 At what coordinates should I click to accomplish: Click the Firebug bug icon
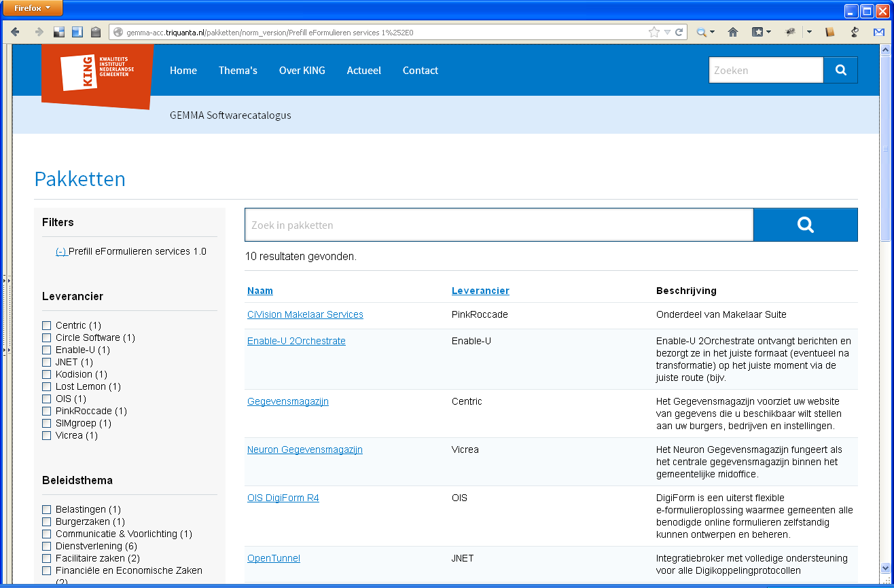pos(791,32)
